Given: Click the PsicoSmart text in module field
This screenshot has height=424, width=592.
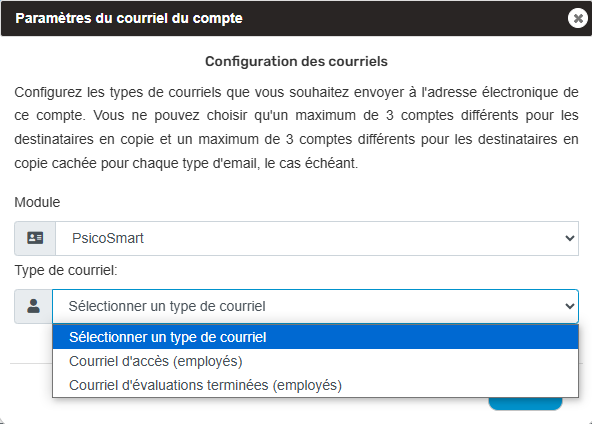Looking at the screenshot, I should [108, 238].
